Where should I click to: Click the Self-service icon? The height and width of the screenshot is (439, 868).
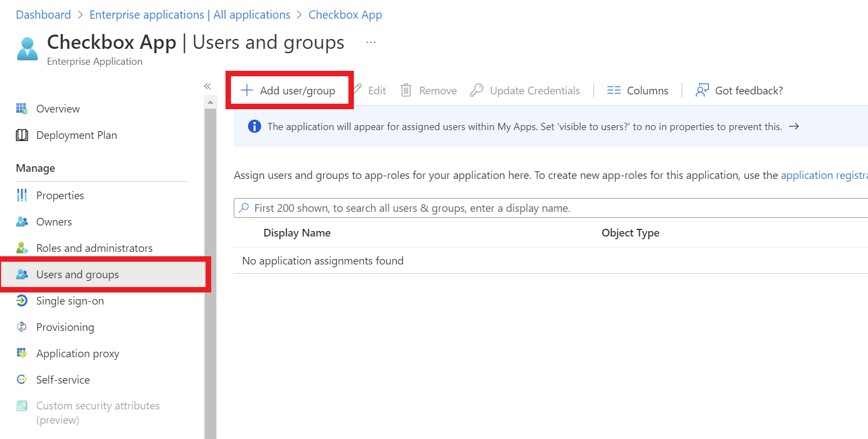point(22,380)
